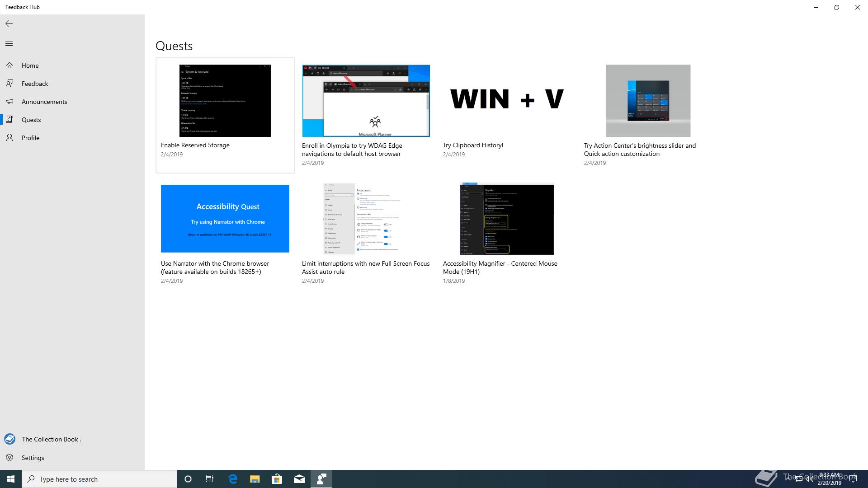Click the 1/8/2019 date under Magnifier quest
Viewport: 868px width, 488px height.
point(454,281)
